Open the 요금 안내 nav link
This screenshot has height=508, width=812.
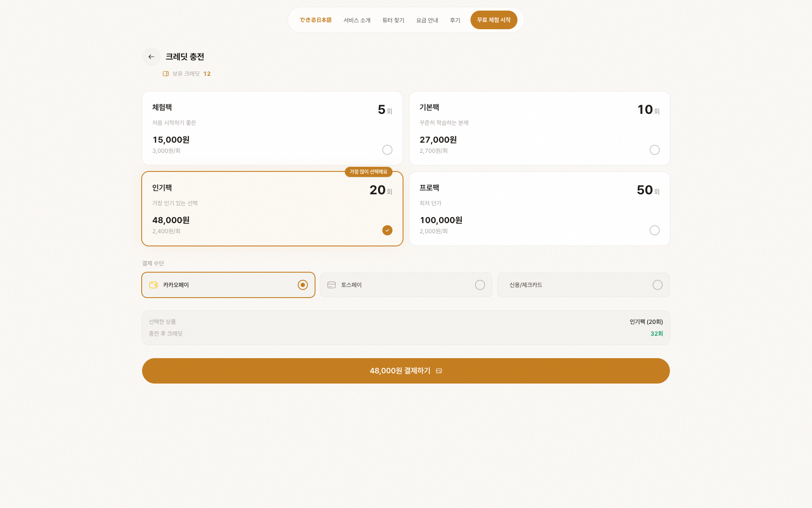(x=427, y=20)
